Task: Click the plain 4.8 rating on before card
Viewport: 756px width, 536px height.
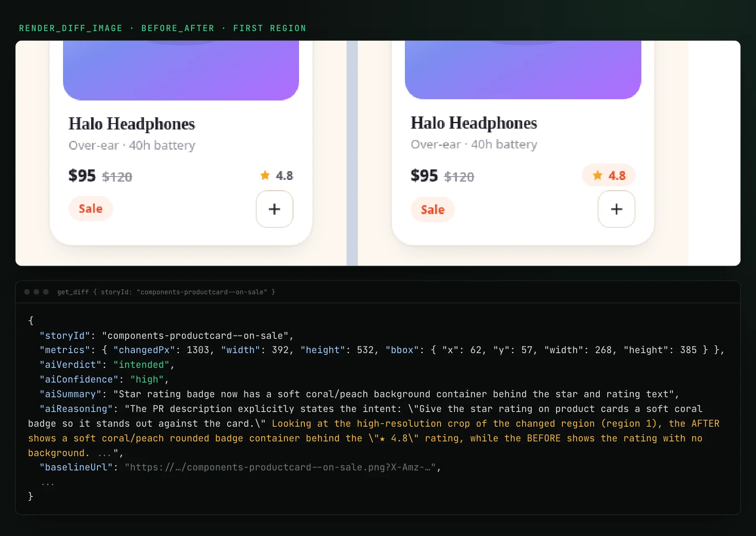Action: pos(284,176)
